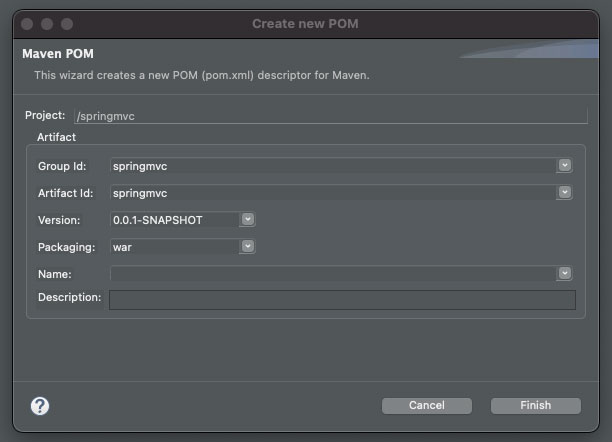Click the Artifact group label
This screenshot has width=612, height=442.
[x=56, y=137]
